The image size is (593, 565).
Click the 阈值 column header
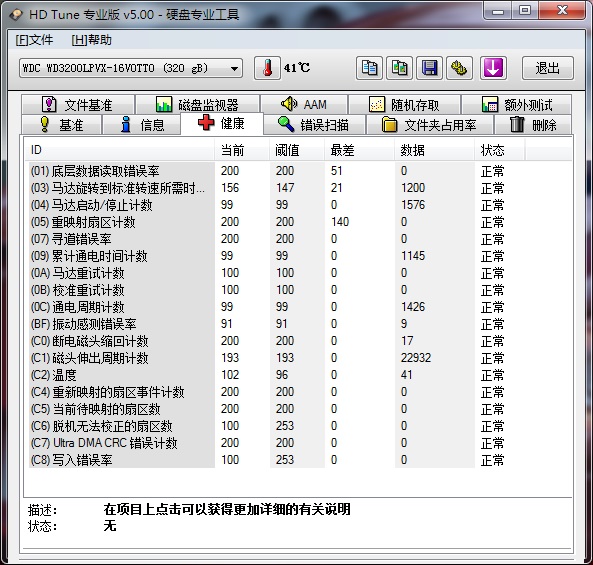point(297,150)
